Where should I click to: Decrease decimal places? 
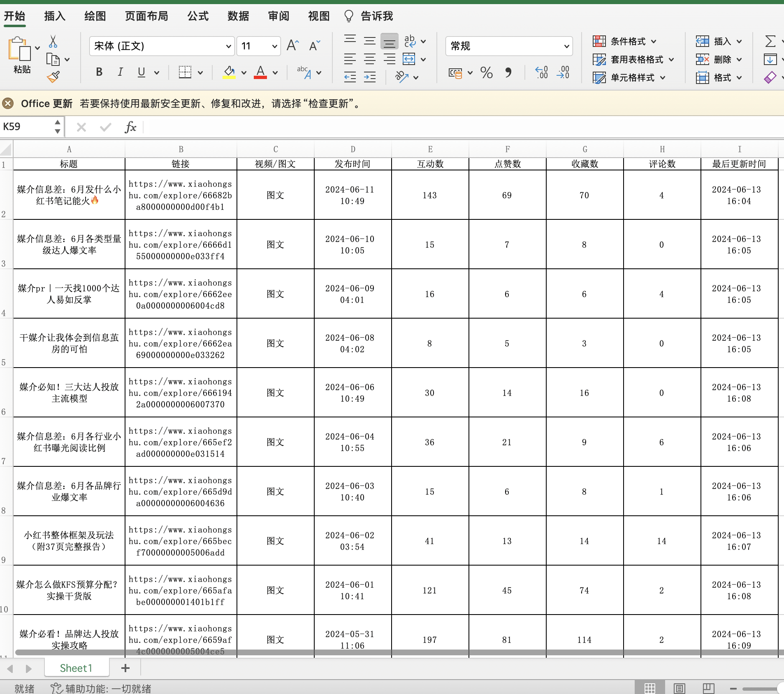point(563,72)
